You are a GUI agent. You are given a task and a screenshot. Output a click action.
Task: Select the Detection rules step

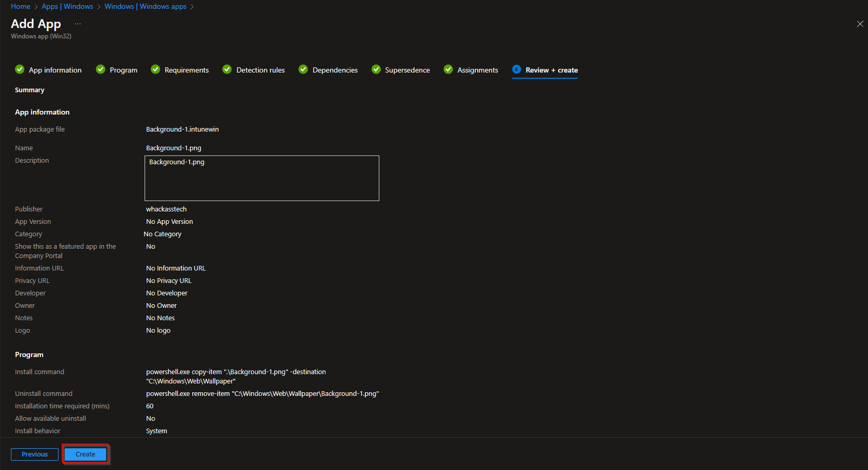(x=260, y=69)
